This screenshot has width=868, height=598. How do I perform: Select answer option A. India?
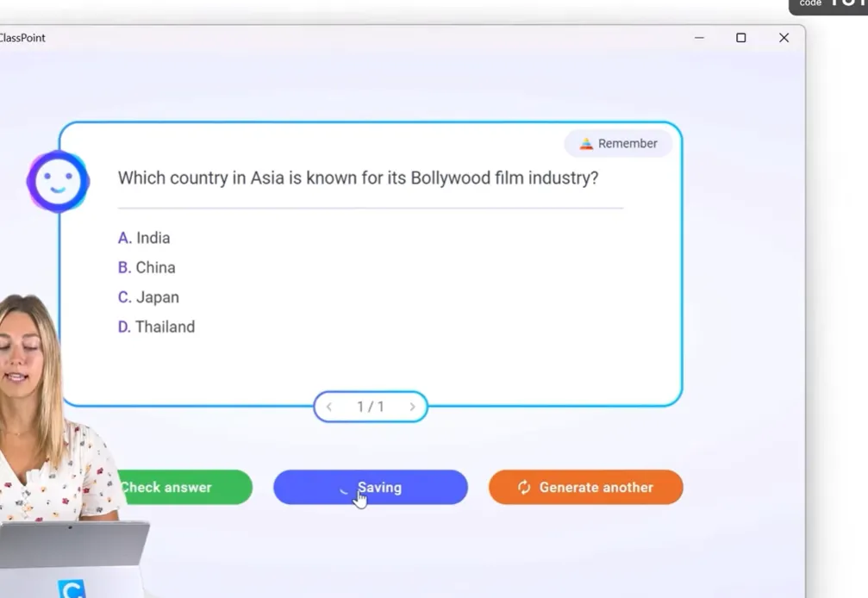point(144,238)
